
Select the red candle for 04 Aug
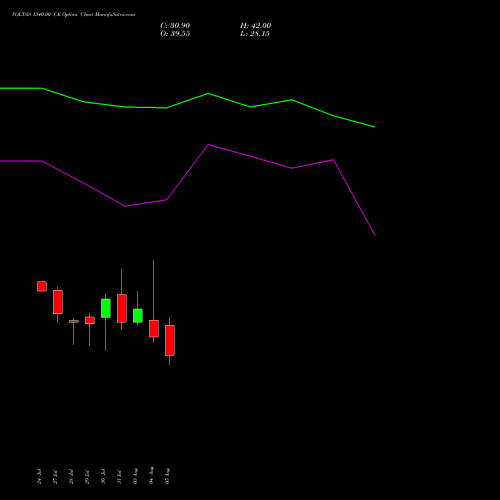pos(154,329)
